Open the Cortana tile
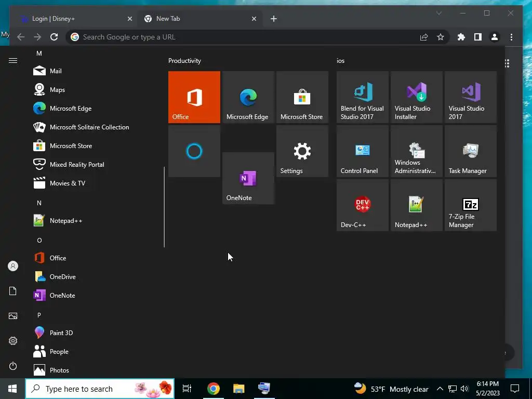Image resolution: width=532 pixels, height=399 pixels. point(194,151)
